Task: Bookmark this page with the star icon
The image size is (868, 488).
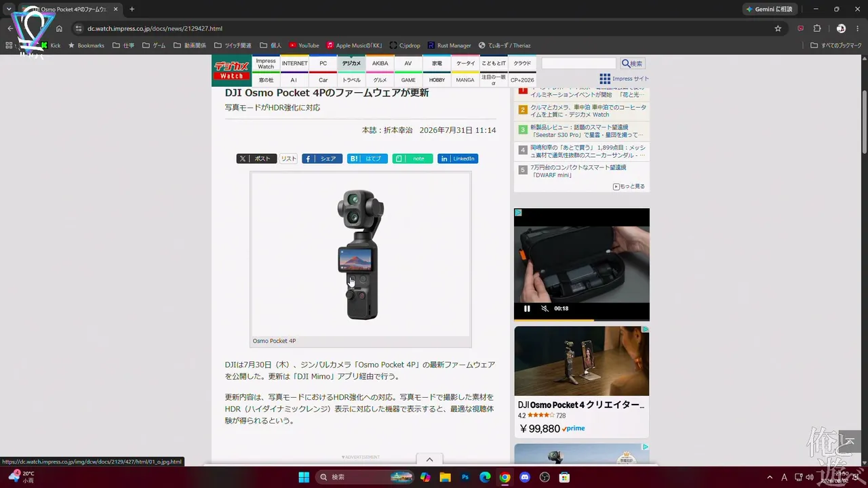Action: 778,28
